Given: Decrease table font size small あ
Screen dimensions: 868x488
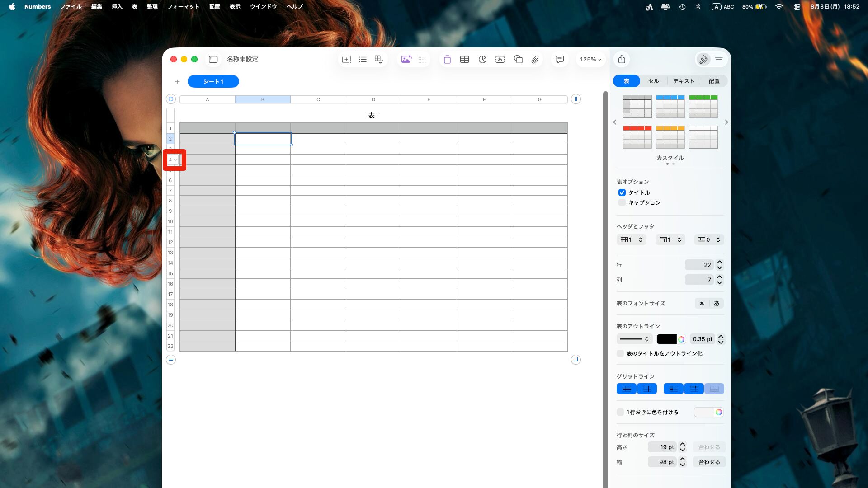Looking at the screenshot, I should [702, 303].
